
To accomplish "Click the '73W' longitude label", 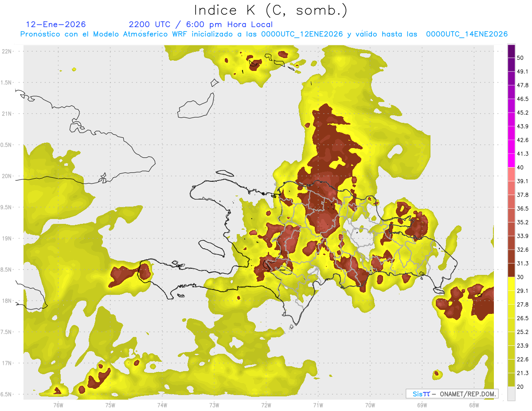I will pos(214,405).
